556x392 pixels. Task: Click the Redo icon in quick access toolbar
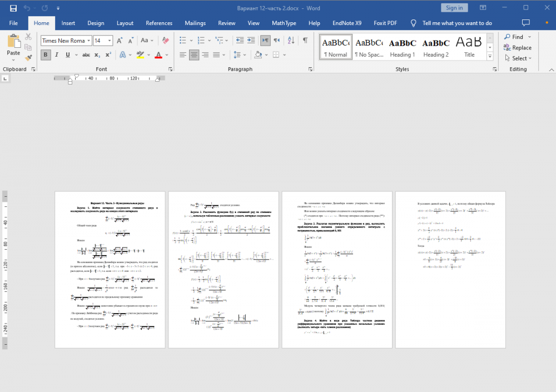(44, 8)
